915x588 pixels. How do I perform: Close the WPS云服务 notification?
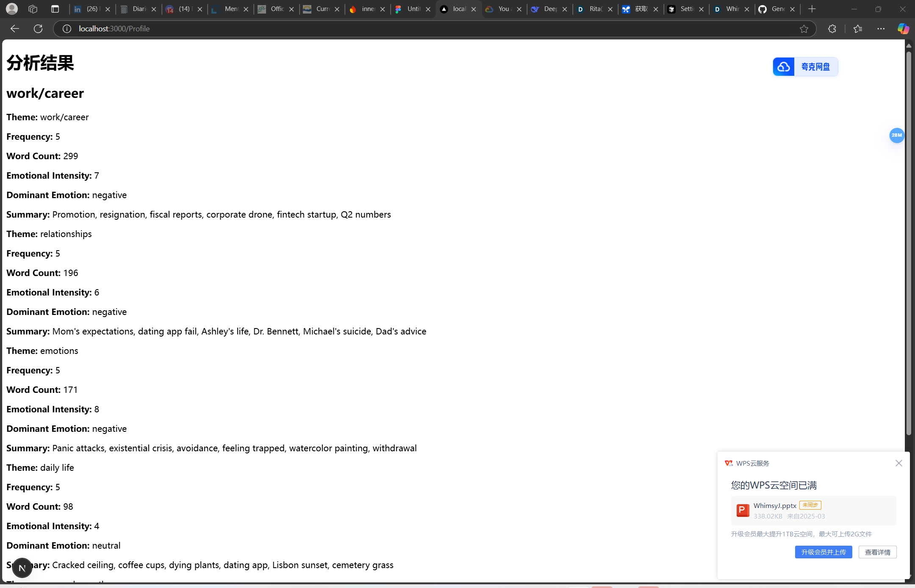(898, 463)
